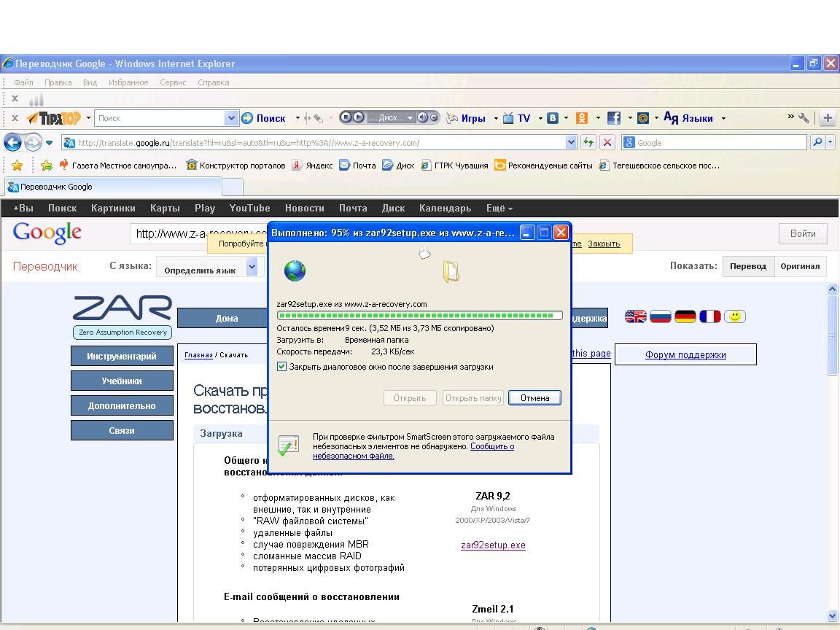Screen dimensions: 840x630
Task: Click the toolbar wrench settings icon
Action: click(804, 118)
